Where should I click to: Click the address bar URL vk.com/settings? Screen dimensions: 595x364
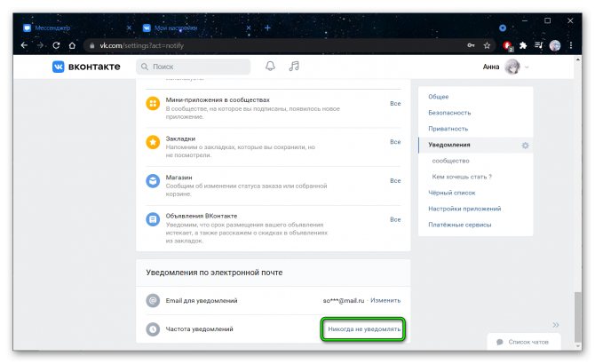141,45
